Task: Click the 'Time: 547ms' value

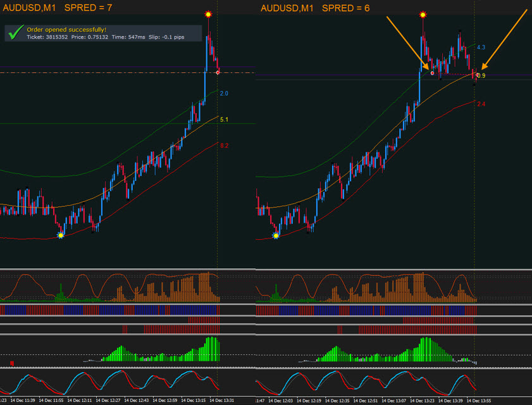Action: (128, 37)
